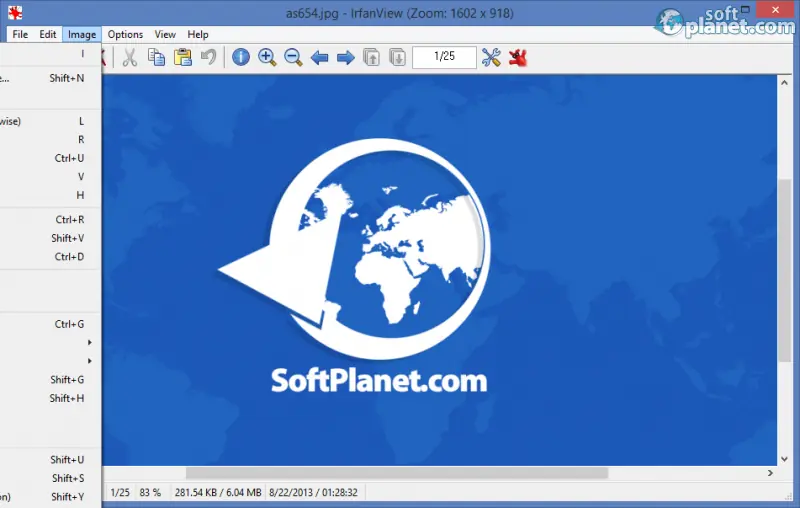
Task: Open the View menu
Action: coord(165,34)
